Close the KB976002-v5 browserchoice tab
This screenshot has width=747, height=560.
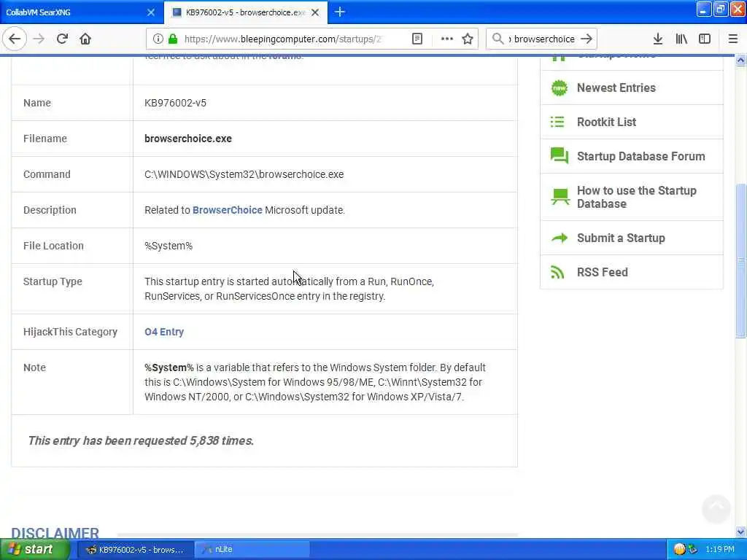point(315,12)
